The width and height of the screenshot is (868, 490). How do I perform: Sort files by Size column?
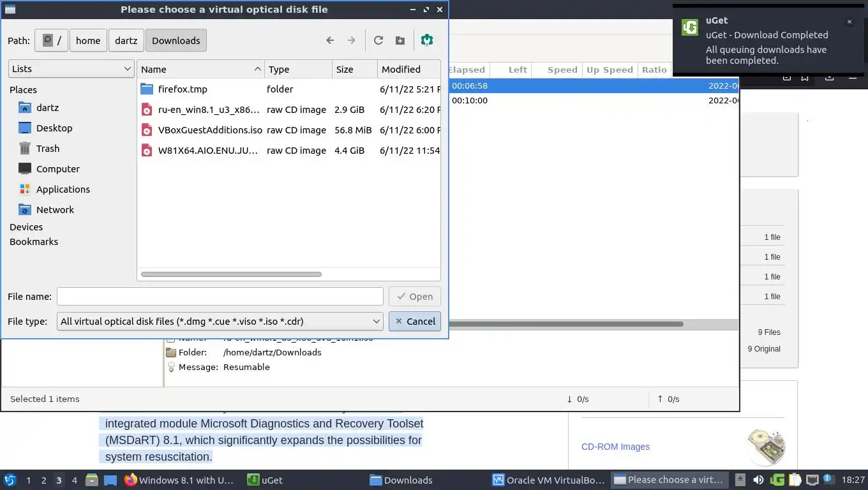click(354, 69)
